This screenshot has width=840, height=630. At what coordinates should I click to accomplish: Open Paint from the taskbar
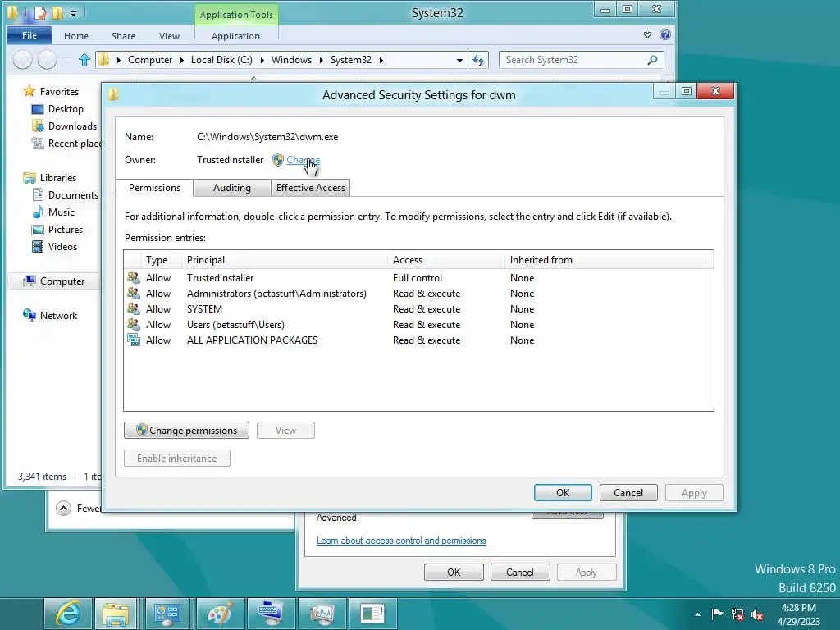219,614
